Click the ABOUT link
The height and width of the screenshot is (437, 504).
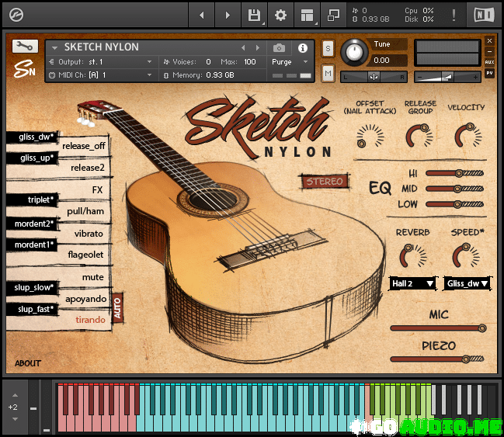coord(28,363)
